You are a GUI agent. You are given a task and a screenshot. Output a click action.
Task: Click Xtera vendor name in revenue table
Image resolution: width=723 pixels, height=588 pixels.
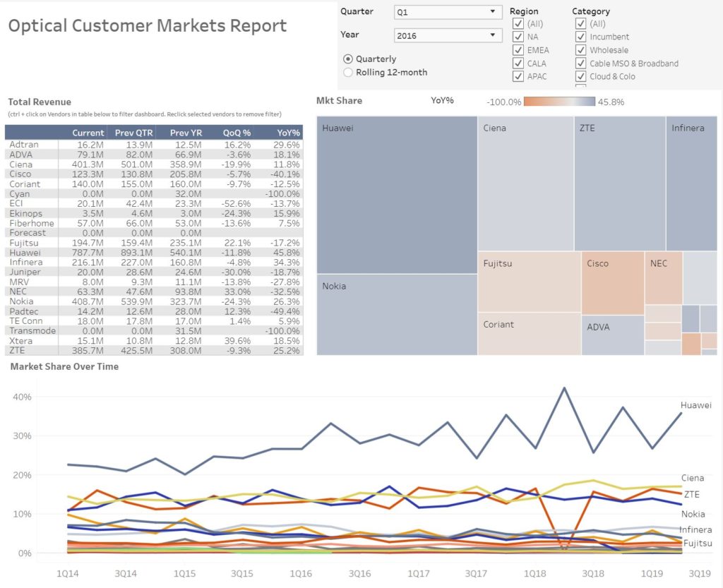[20, 340]
